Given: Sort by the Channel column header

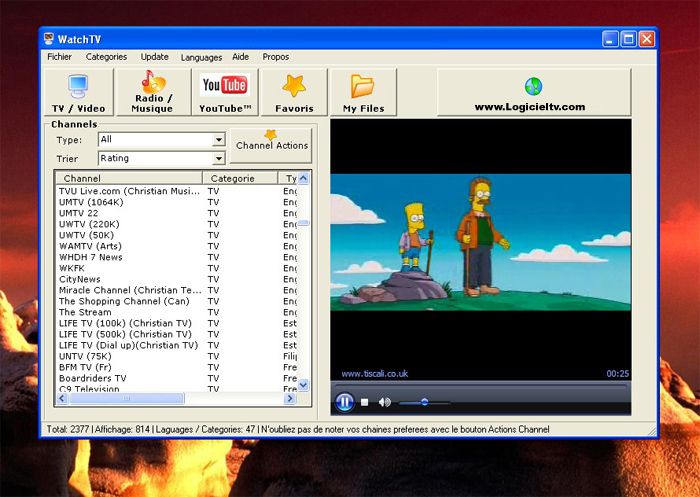Looking at the screenshot, I should (x=129, y=178).
